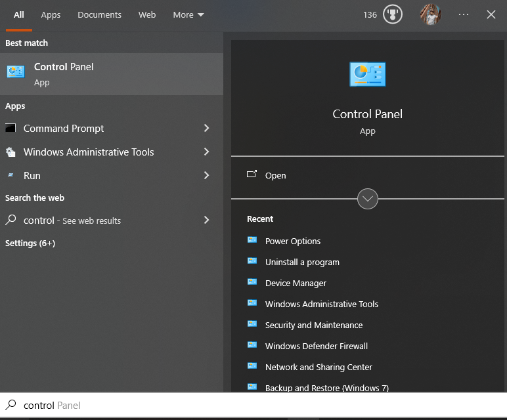Expand Windows Administrative Tools chevron
Screen dimensions: 507x420
[207, 152]
